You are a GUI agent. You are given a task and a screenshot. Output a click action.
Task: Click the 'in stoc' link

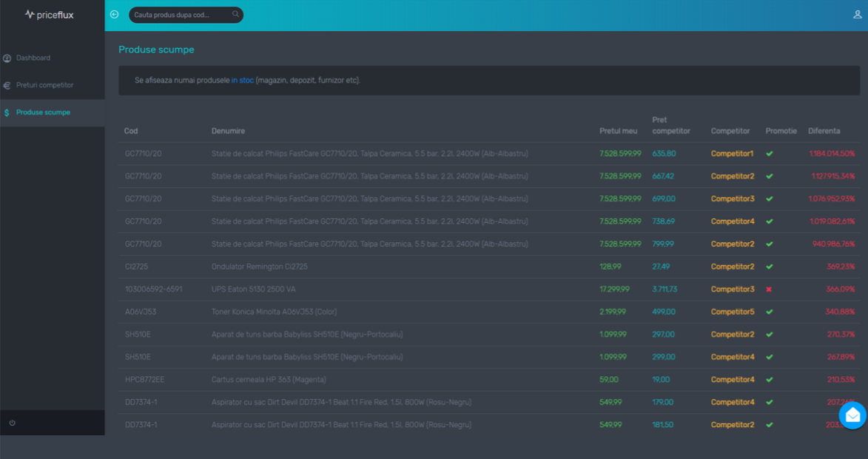[243, 80]
